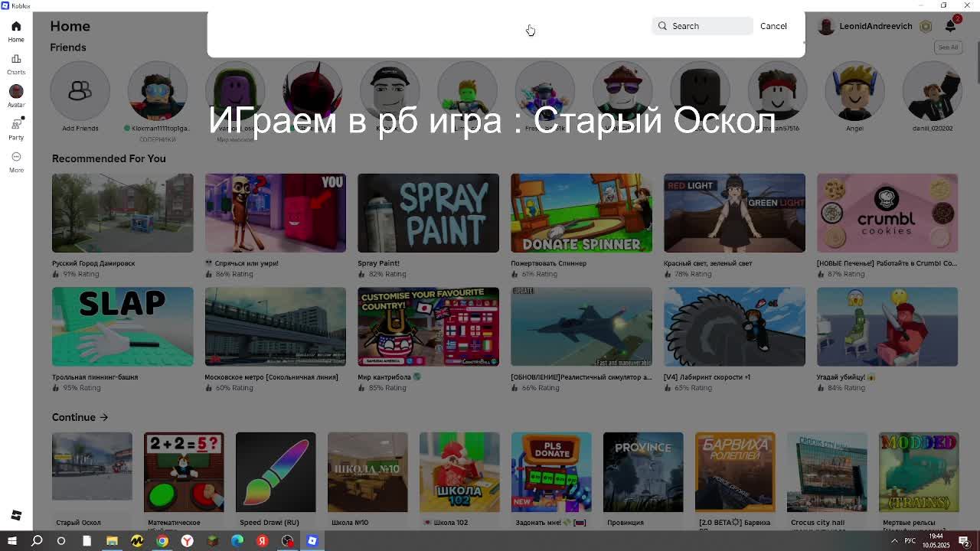The height and width of the screenshot is (551, 980).
Task: Open the realistic jet simulator game
Action: (581, 327)
